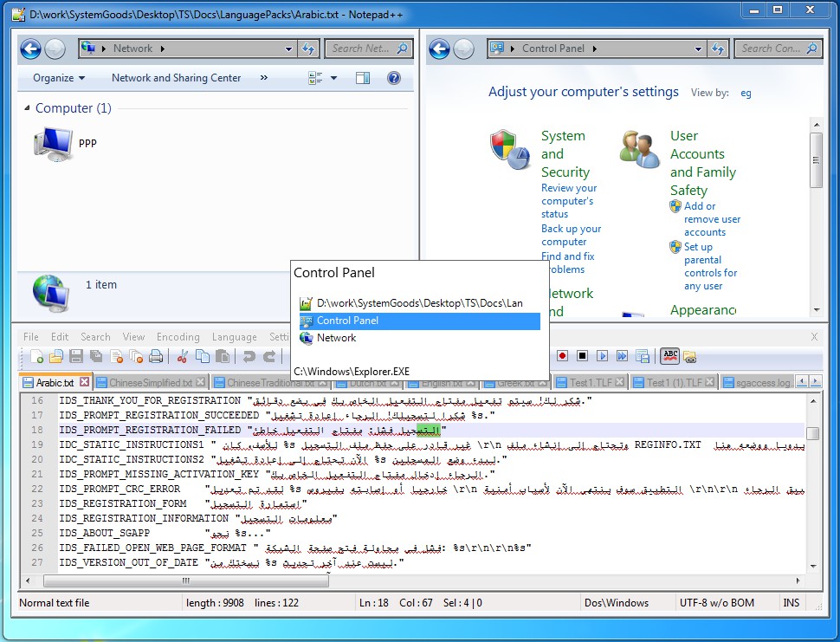
Task: Click the User Accounts people icon
Action: point(640,149)
